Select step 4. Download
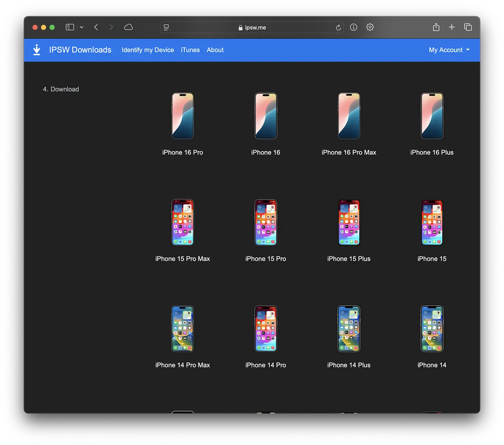The height and width of the screenshot is (445, 504). click(61, 89)
